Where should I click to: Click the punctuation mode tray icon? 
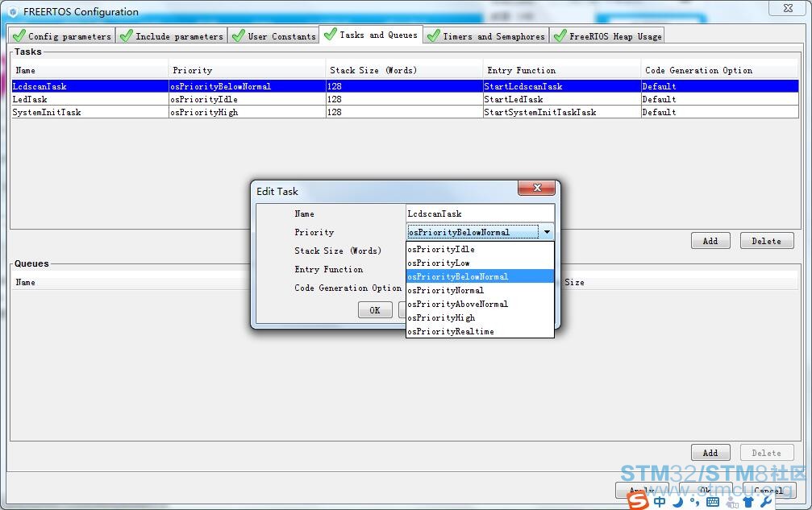pyautogui.click(x=694, y=502)
